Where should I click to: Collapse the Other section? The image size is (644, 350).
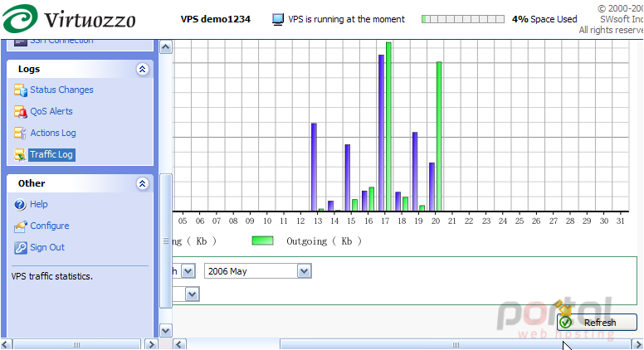142,183
